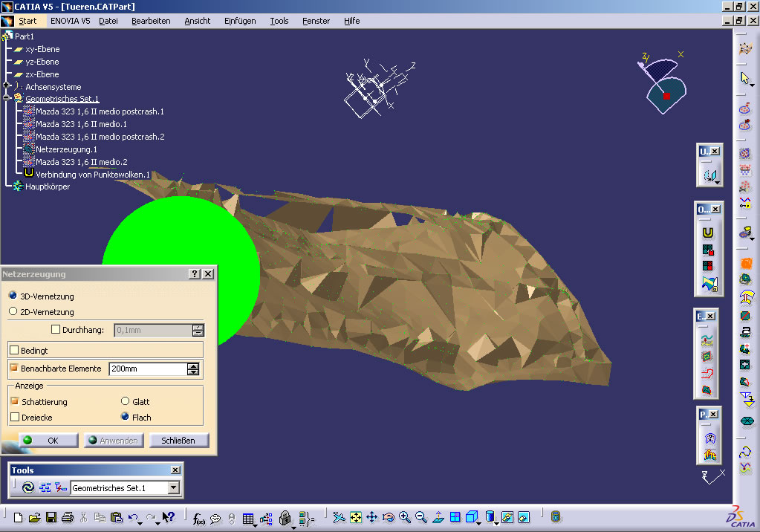760x532 pixels.
Task: Toggle the Benachbarte Elemente checkbox
Action: pos(14,368)
